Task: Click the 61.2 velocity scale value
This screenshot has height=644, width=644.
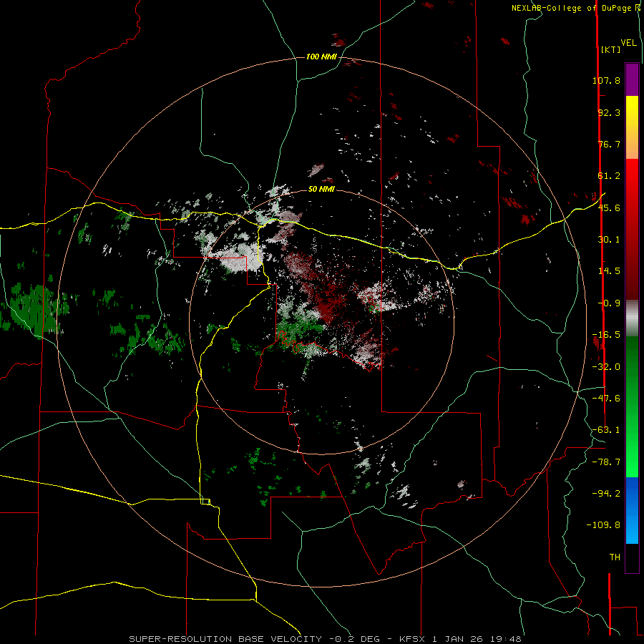Action: tap(609, 176)
